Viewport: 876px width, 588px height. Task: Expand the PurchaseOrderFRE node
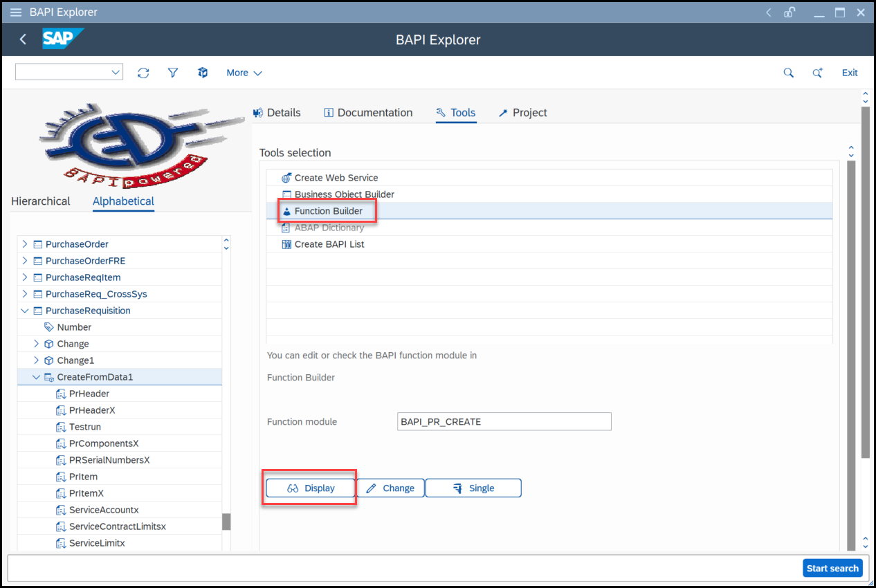point(25,261)
